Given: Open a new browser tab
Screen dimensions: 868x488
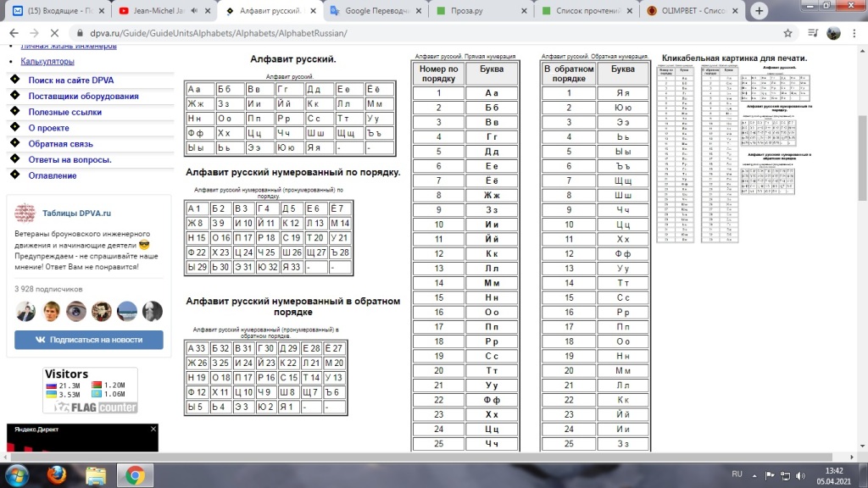Looking at the screenshot, I should [x=759, y=10].
